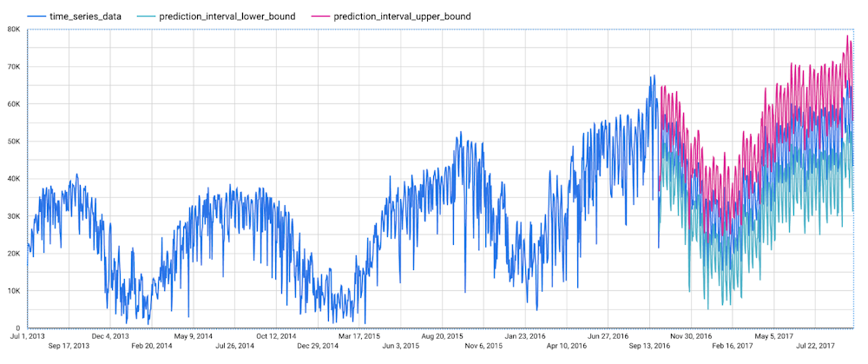The image size is (868, 364).
Task: Click the Mar 17, 2015 x-axis label
Action: pos(359,336)
